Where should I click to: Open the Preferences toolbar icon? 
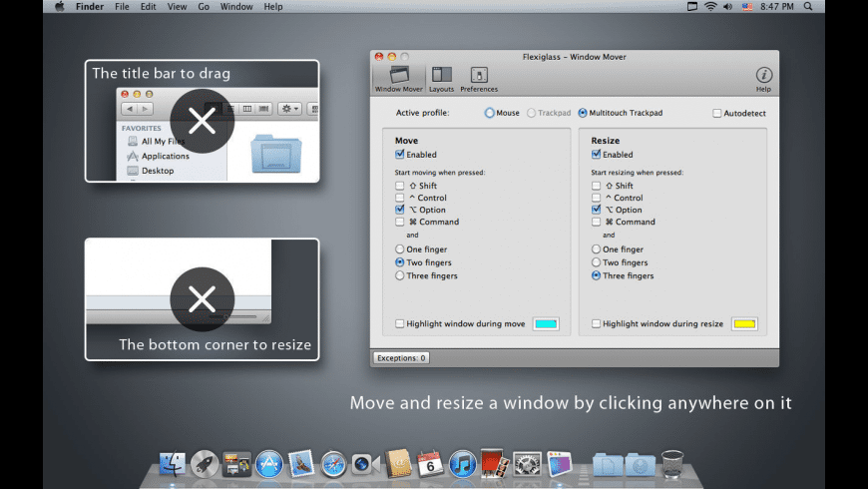point(479,79)
